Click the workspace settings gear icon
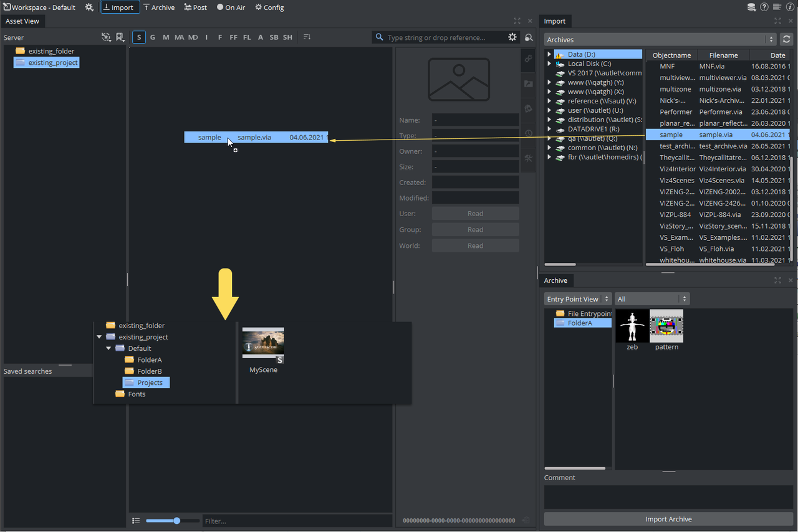798x532 pixels. (89, 7)
